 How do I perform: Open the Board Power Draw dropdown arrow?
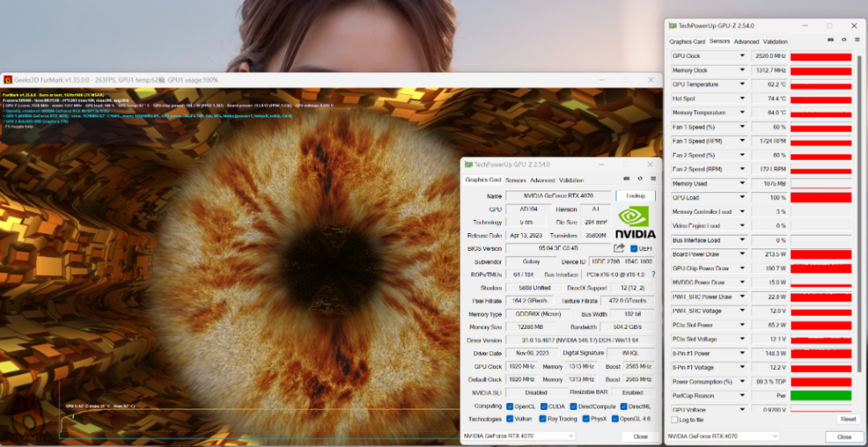(x=742, y=254)
